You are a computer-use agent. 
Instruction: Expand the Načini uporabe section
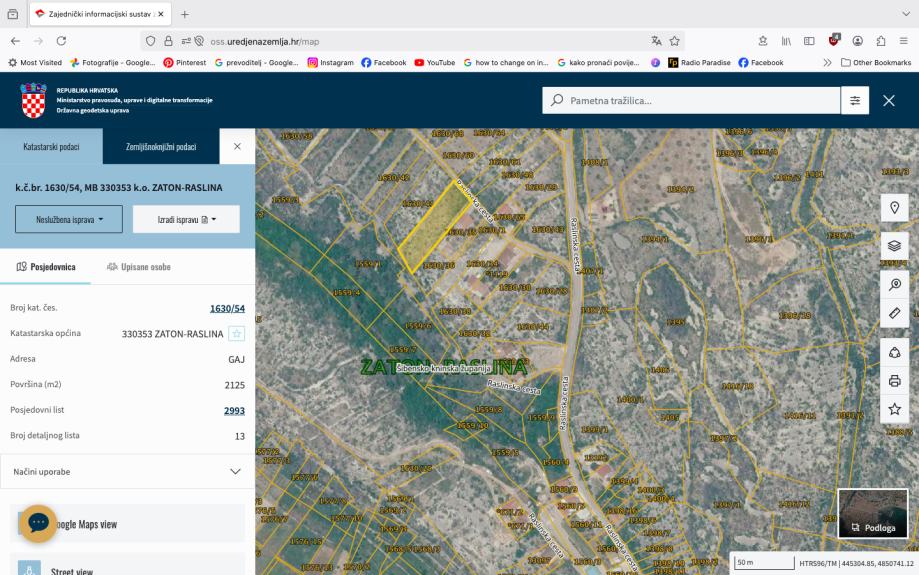click(x=127, y=471)
